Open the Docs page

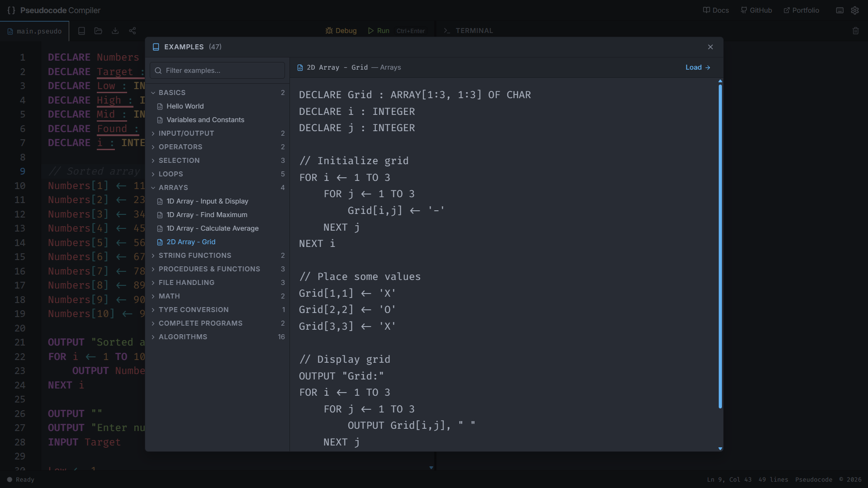[x=716, y=10]
